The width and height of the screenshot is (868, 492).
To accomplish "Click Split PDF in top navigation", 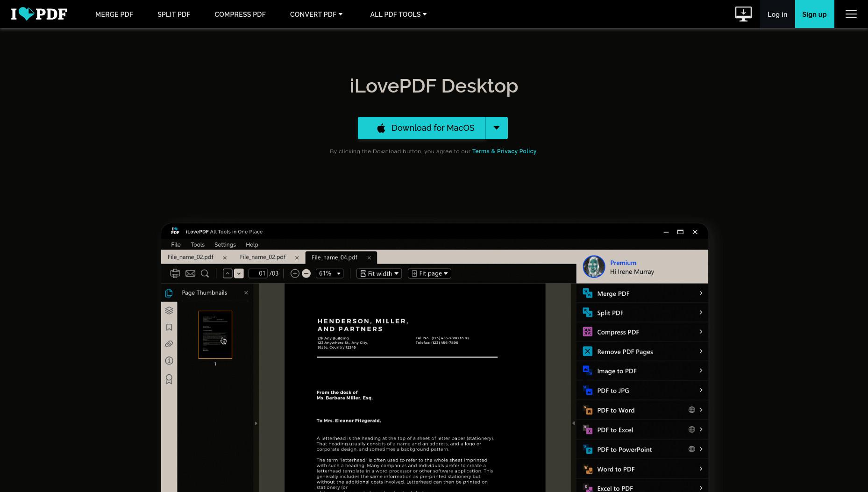I will coord(174,14).
